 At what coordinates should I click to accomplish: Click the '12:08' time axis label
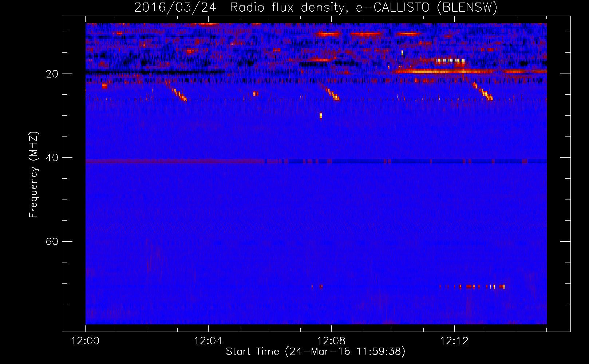pos(331,341)
